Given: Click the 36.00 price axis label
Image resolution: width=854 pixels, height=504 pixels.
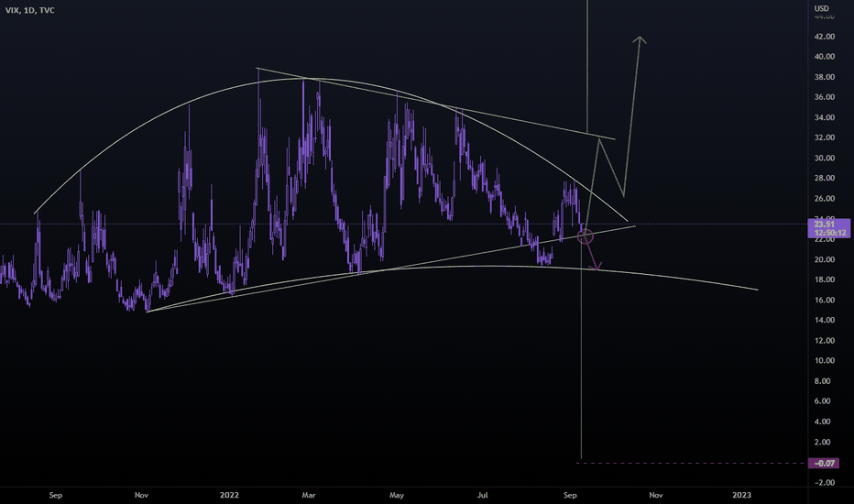Looking at the screenshot, I should (824, 97).
